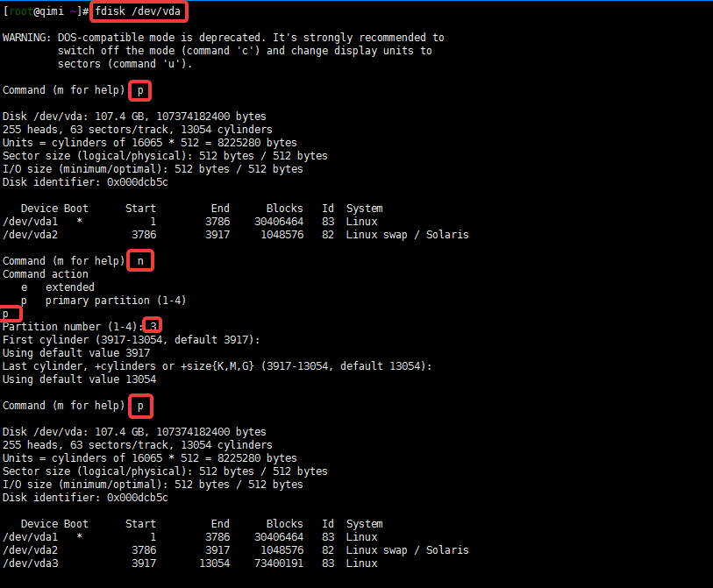Image resolution: width=713 pixels, height=588 pixels.
Task: Click the '13054' end value of /dev/vda3
Action: tap(215, 563)
